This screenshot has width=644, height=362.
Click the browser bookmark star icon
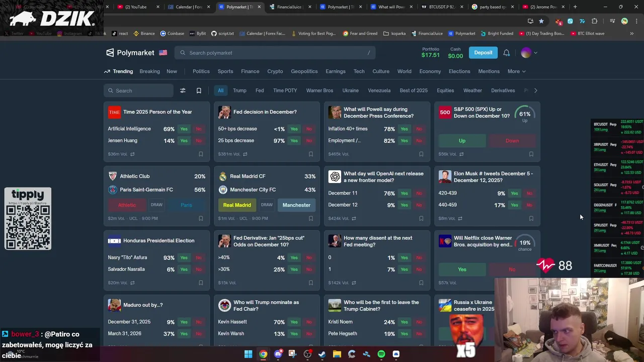541,21
